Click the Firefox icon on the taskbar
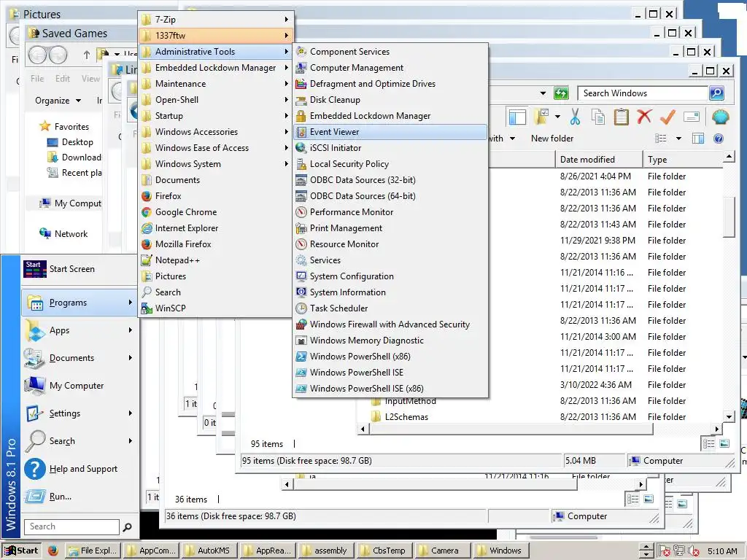 [x=53, y=551]
